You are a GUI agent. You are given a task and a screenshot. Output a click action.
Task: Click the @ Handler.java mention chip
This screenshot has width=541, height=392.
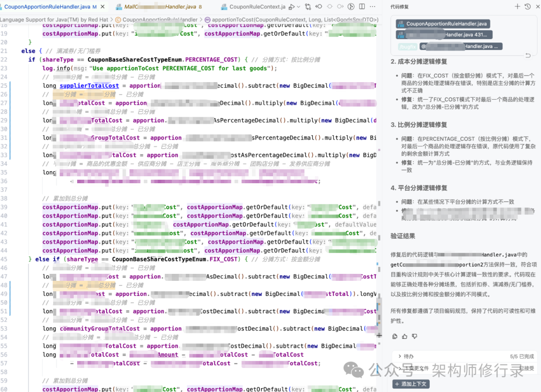(461, 47)
